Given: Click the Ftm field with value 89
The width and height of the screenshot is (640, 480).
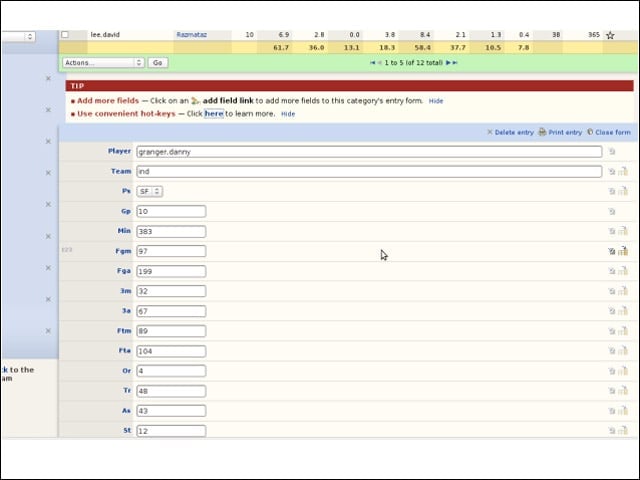Looking at the screenshot, I should pyautogui.click(x=171, y=331).
